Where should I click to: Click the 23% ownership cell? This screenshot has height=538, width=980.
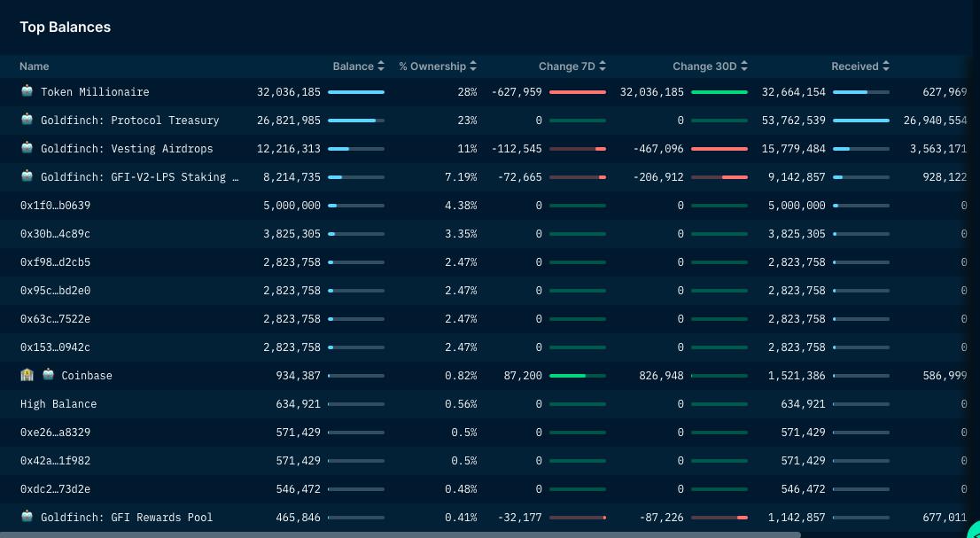coord(467,120)
